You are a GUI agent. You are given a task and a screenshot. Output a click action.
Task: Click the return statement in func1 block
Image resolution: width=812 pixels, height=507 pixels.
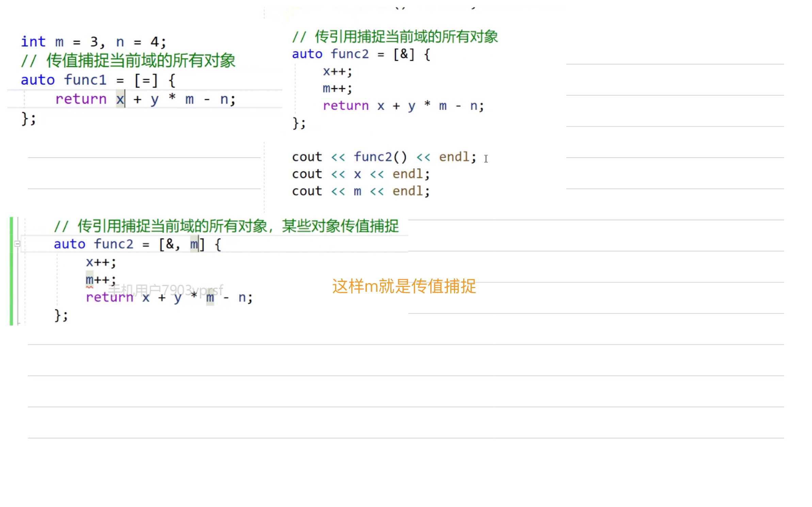[x=145, y=99]
